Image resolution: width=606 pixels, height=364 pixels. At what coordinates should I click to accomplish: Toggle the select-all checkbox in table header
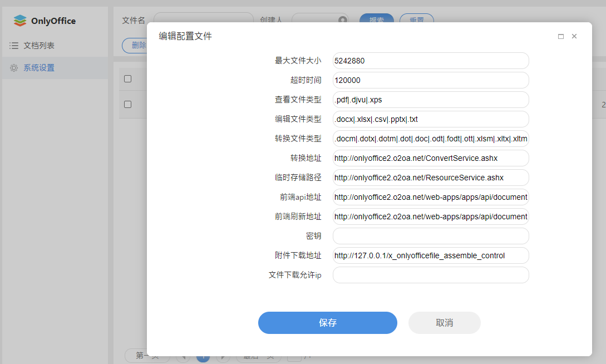tap(128, 79)
